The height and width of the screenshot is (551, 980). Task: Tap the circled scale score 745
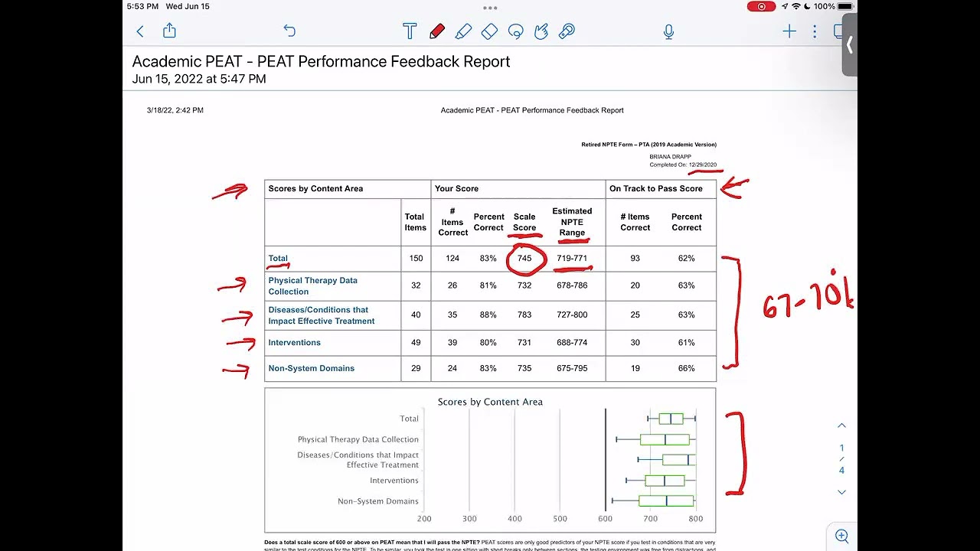click(524, 259)
